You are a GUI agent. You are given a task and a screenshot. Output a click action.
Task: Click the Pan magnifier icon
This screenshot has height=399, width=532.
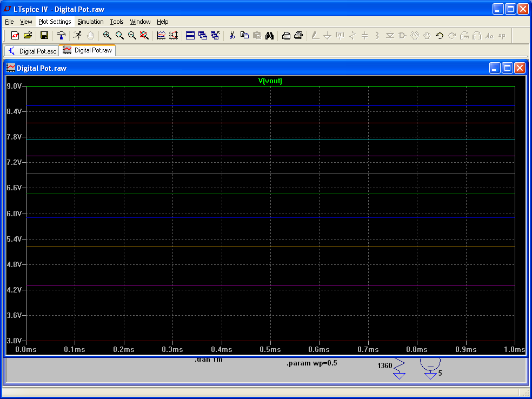119,35
